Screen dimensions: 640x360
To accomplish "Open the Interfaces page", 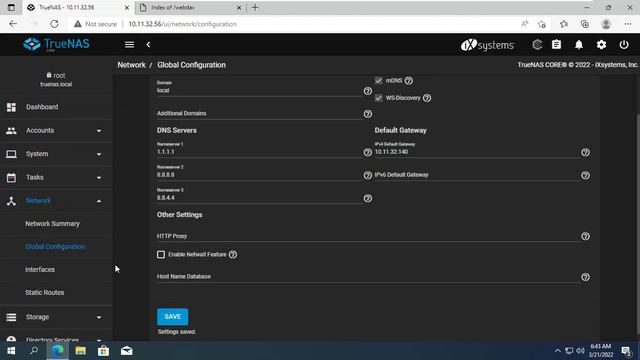I will pyautogui.click(x=40, y=270).
